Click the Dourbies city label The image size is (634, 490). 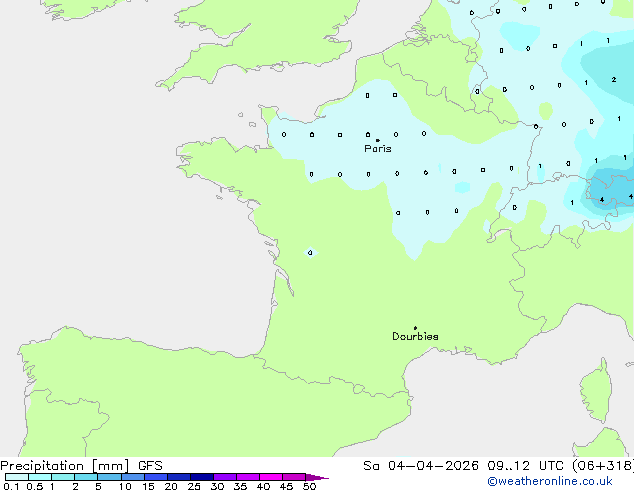tap(415, 336)
